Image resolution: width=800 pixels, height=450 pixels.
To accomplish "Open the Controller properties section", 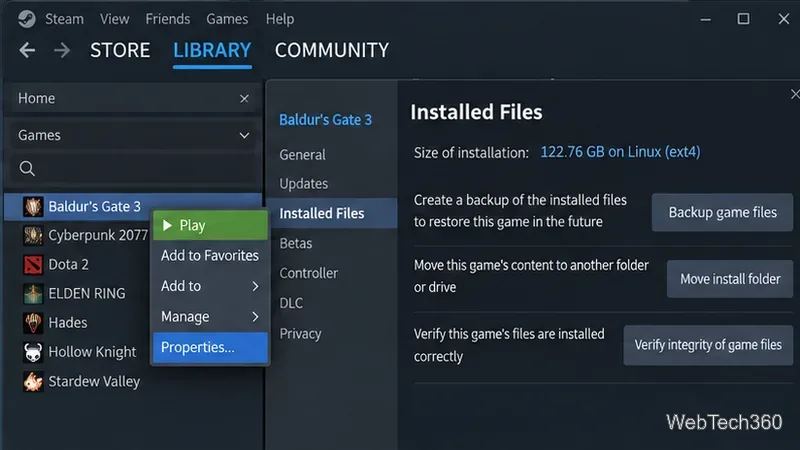I will pos(309,273).
